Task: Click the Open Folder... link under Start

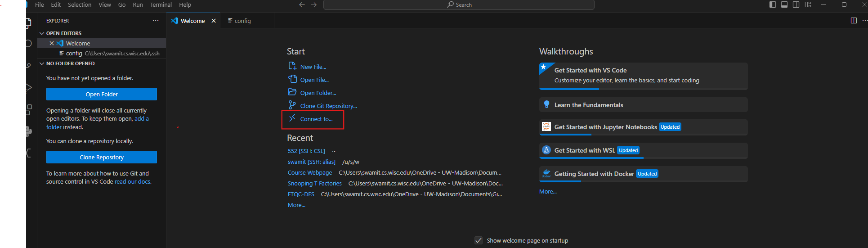Action: pos(318,93)
